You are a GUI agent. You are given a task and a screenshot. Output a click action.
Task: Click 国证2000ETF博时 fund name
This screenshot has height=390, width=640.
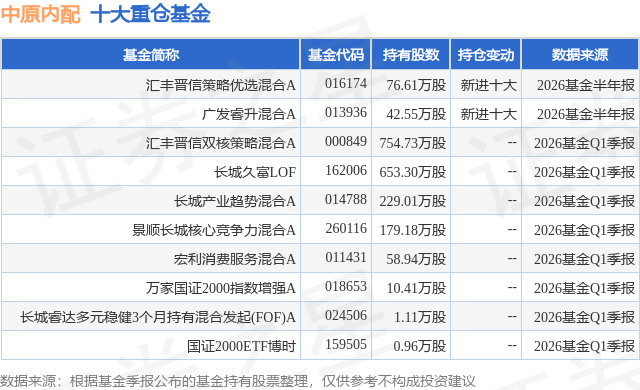click(241, 346)
